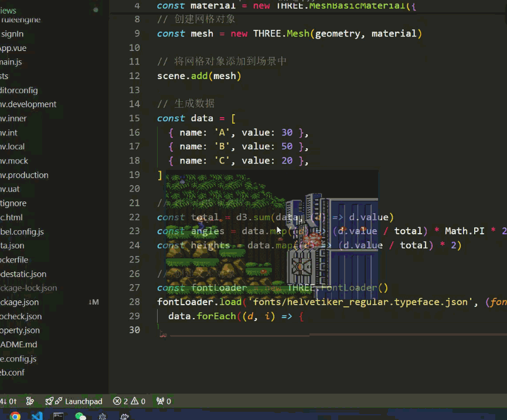Open Chrome from the taskbar
Image resolution: width=507 pixels, height=420 pixels.
click(15, 416)
